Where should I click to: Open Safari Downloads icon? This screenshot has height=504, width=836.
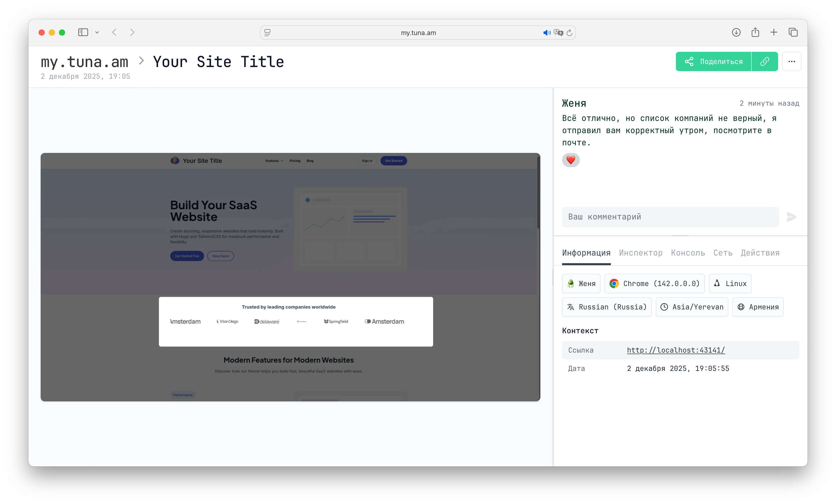click(x=736, y=32)
